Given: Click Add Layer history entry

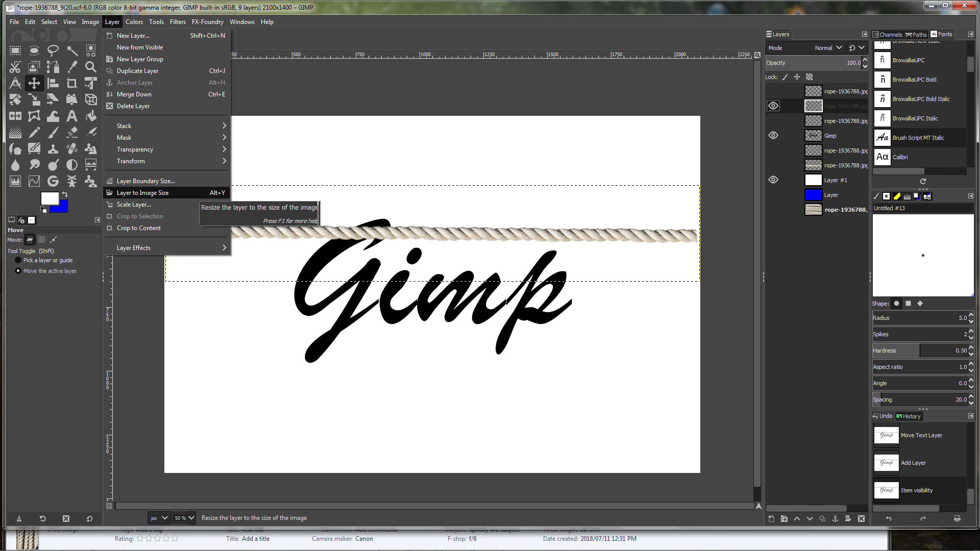Looking at the screenshot, I should 920,463.
